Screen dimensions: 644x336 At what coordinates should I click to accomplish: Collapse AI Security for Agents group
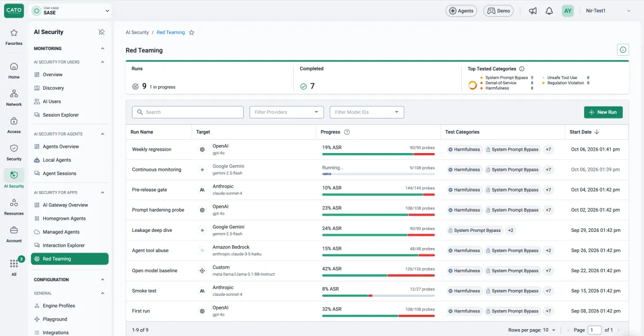(102, 134)
